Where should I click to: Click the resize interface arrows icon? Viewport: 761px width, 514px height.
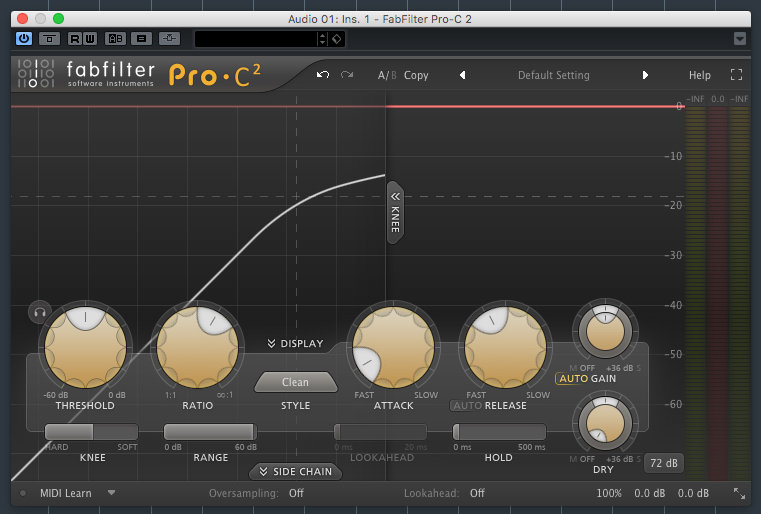739,494
